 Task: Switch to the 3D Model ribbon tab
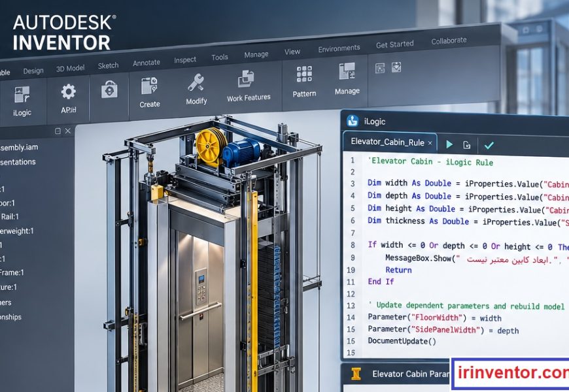[71, 68]
